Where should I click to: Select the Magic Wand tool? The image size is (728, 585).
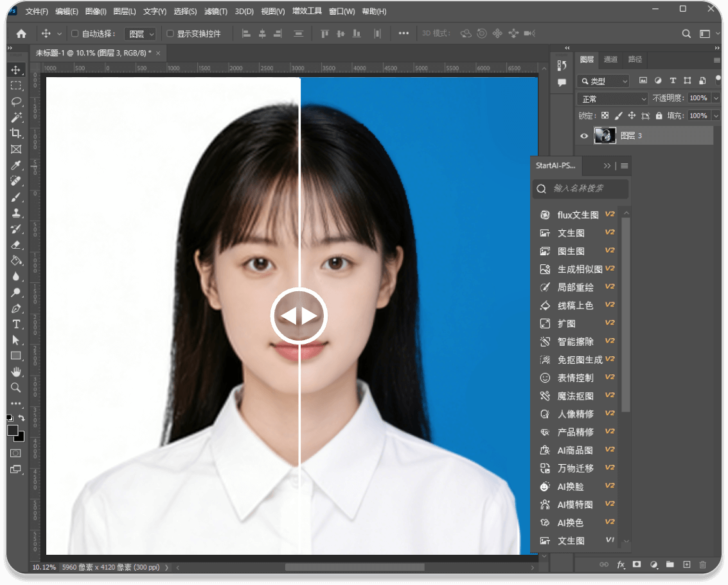point(16,118)
